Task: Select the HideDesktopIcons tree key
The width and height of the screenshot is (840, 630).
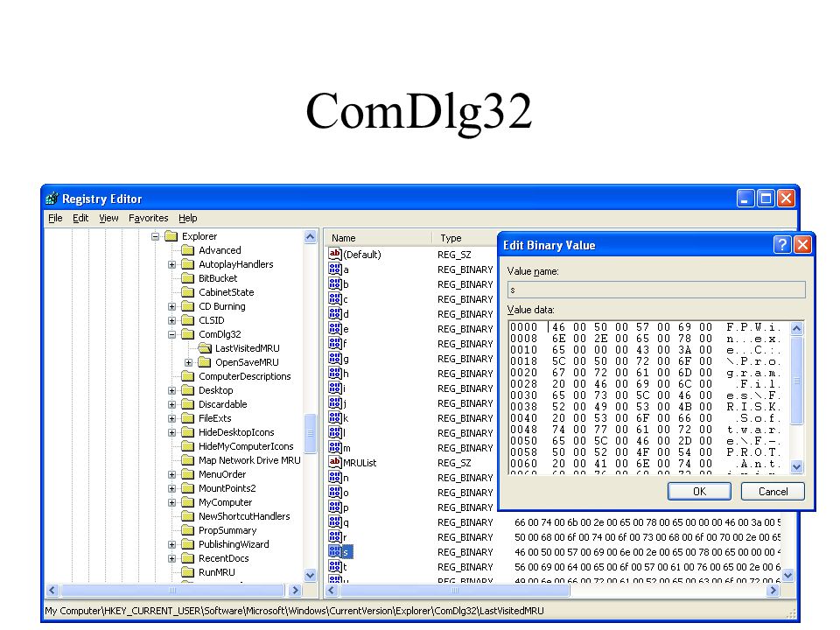Action: point(236,432)
